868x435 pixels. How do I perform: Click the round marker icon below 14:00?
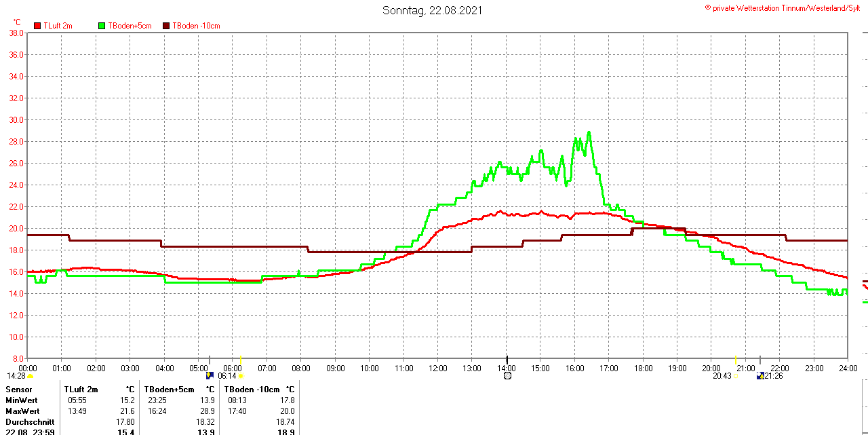[x=507, y=376]
